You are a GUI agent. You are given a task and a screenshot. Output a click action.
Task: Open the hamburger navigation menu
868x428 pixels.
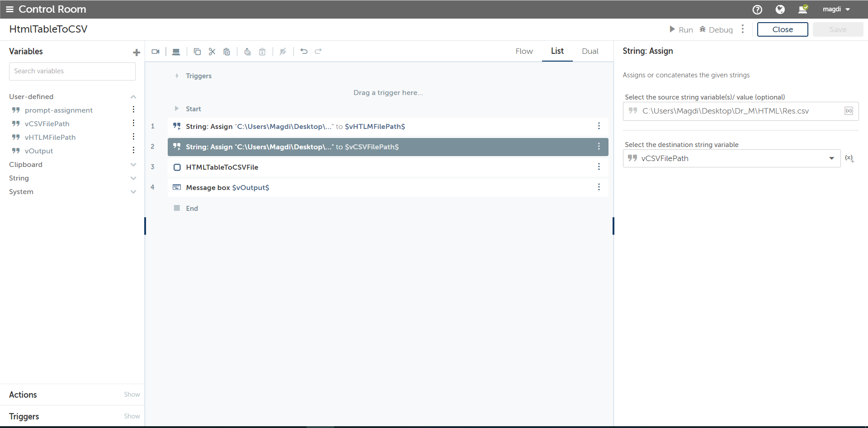pyautogui.click(x=9, y=9)
